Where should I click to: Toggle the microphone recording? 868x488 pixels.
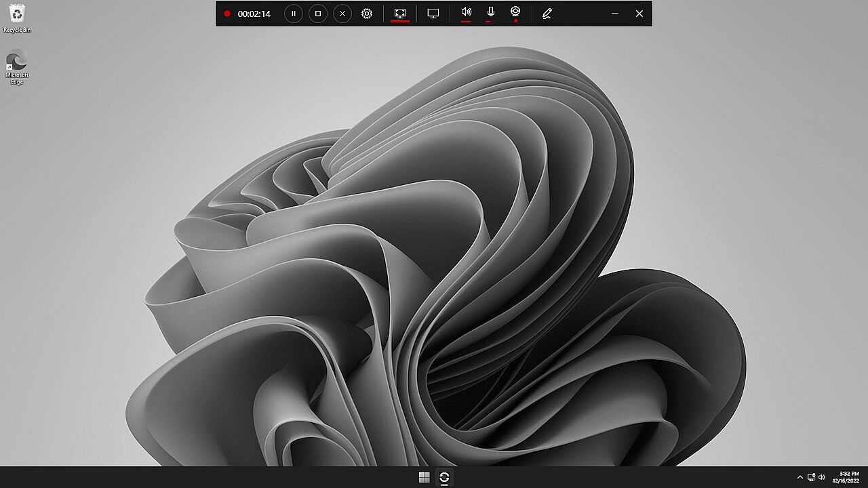(x=490, y=13)
